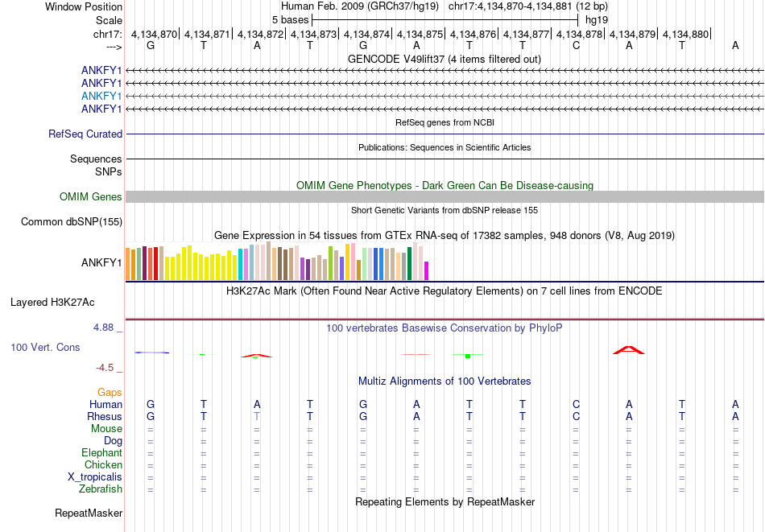
Task: Click the magenta last bar in GTEx chart
Action: pyautogui.click(x=427, y=271)
